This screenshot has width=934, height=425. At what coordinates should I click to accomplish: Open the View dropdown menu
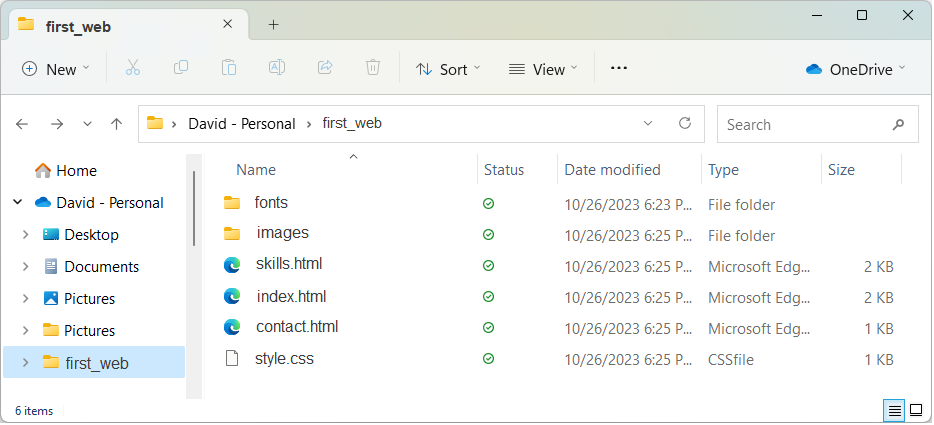coord(543,69)
